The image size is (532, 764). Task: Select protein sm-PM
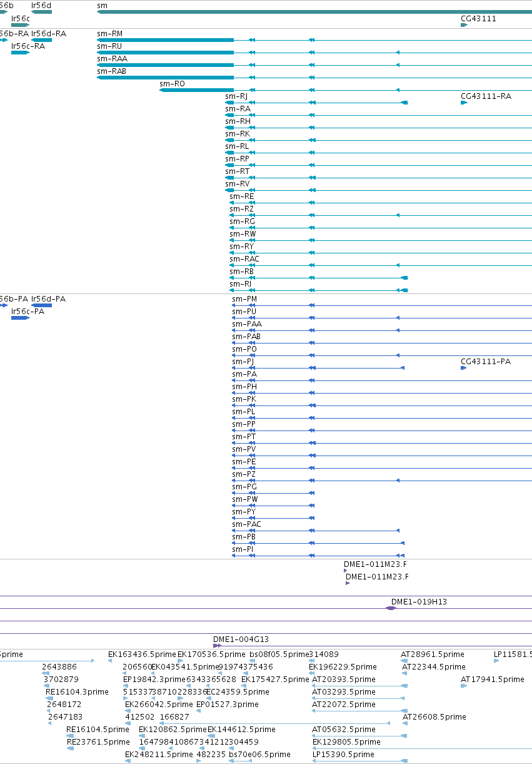(x=244, y=298)
